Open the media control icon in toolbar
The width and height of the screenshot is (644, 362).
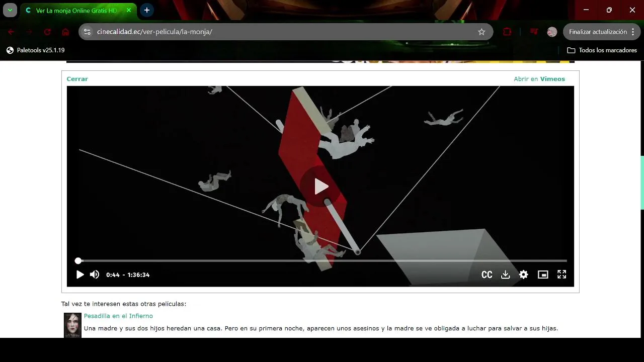534,32
